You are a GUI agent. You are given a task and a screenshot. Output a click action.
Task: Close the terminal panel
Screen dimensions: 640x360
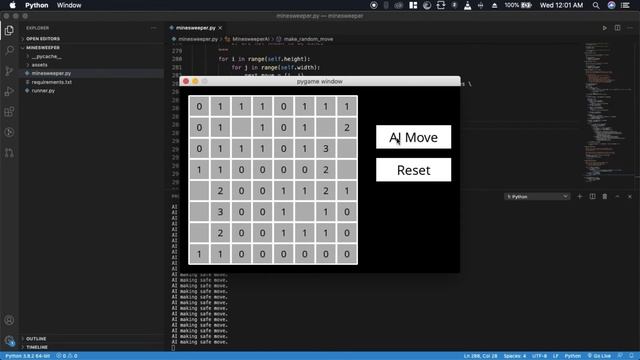pos(630,196)
